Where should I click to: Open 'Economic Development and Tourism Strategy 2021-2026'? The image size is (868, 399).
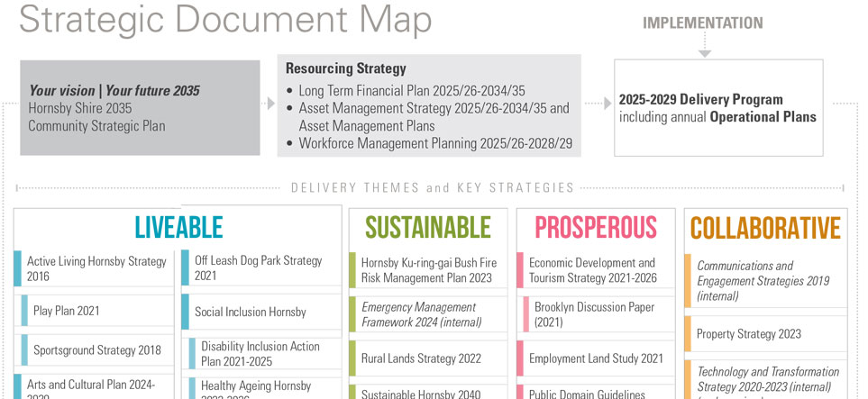tap(596, 270)
